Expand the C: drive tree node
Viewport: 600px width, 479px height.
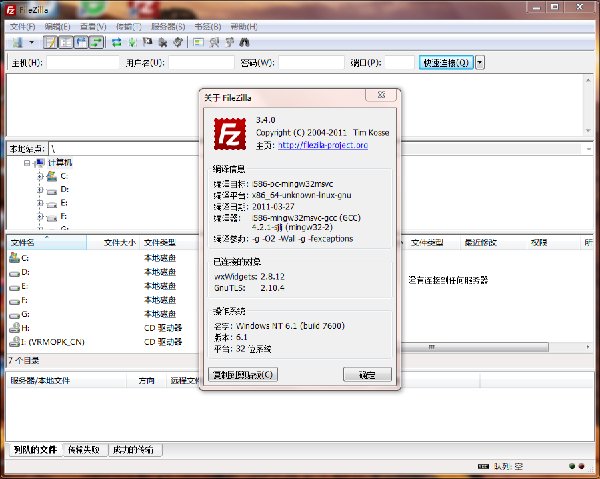[40, 176]
